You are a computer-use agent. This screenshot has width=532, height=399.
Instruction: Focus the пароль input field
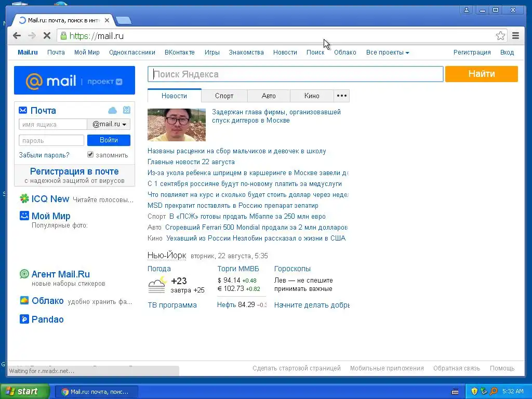click(51, 140)
